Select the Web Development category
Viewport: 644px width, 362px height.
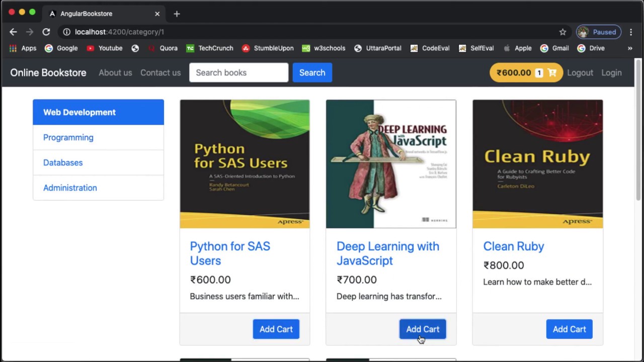(x=98, y=112)
